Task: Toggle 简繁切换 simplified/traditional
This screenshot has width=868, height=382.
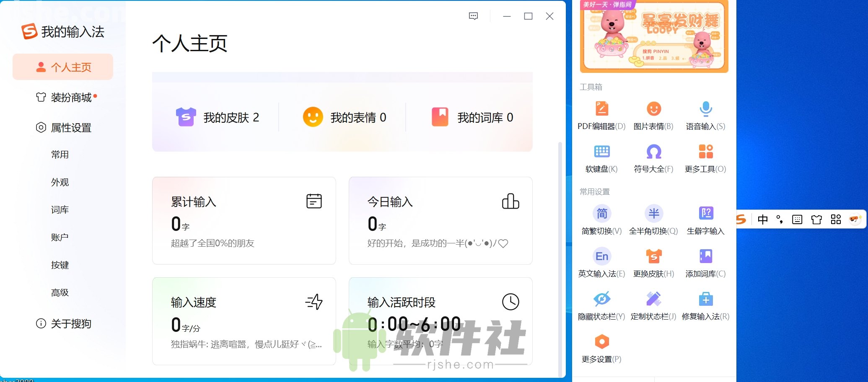Action: tap(601, 220)
